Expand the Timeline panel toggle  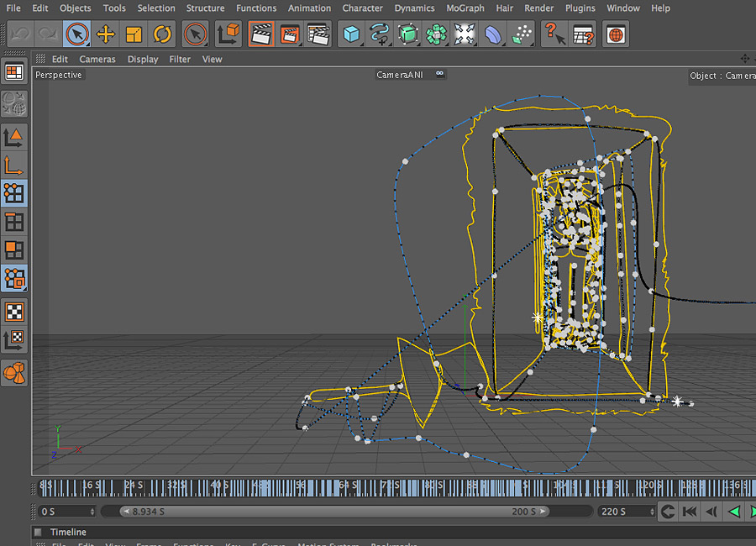coord(38,532)
